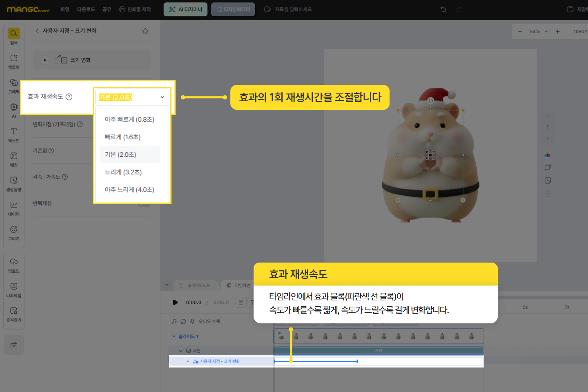The height and width of the screenshot is (392, 588).
Task: Select the 텍스트 text tool
Action: (14, 134)
